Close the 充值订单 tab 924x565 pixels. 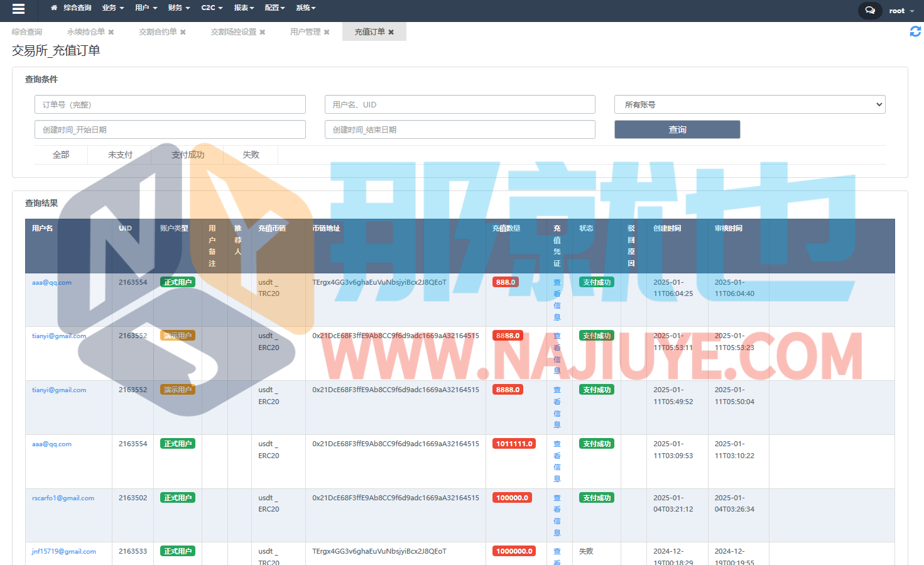coord(391,32)
